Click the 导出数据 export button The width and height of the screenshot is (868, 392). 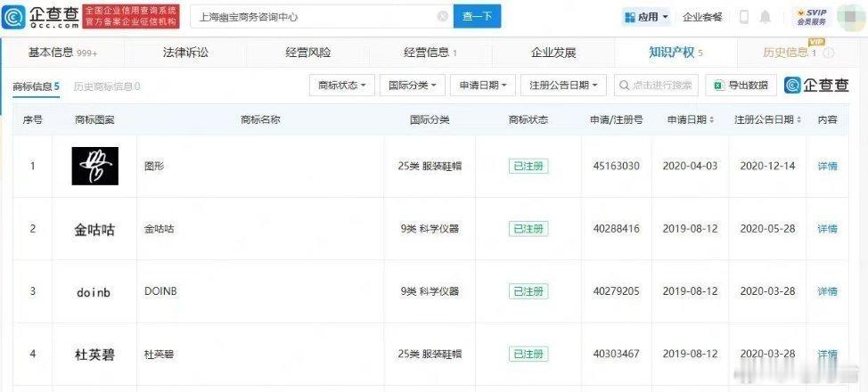[x=741, y=86]
